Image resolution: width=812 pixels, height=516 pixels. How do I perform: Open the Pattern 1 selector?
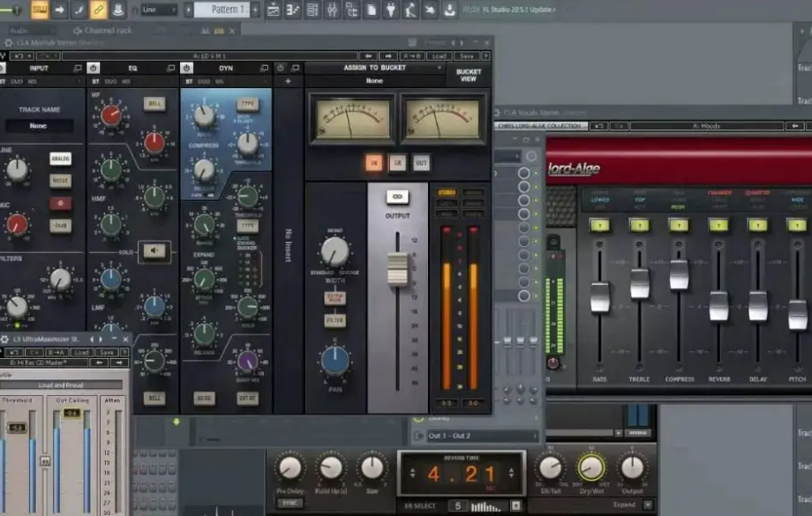(x=223, y=10)
